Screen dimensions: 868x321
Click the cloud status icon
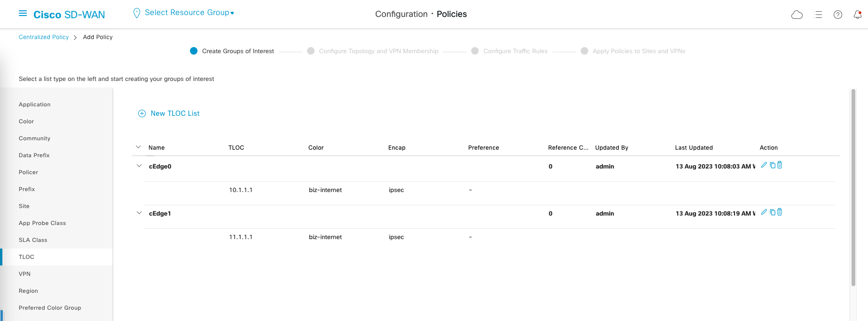tap(797, 15)
